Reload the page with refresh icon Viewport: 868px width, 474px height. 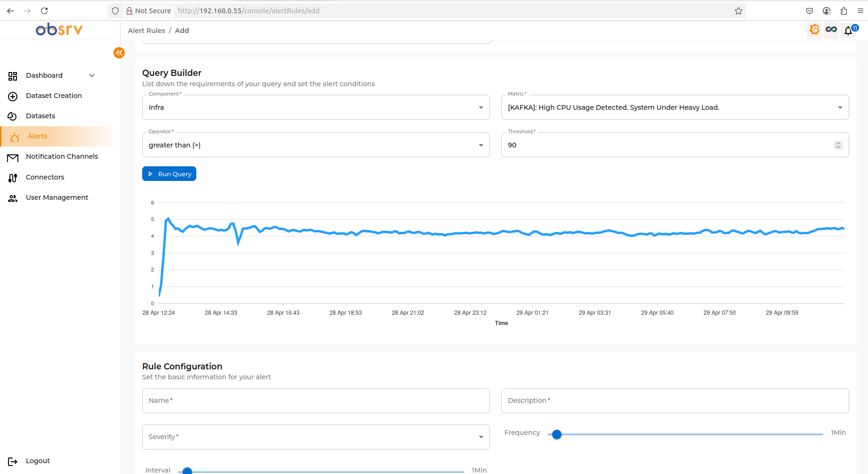pos(44,11)
